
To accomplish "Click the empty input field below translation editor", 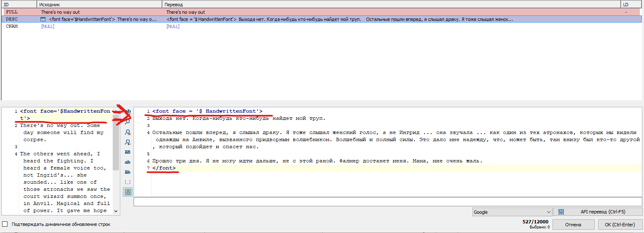I will point(388,201).
